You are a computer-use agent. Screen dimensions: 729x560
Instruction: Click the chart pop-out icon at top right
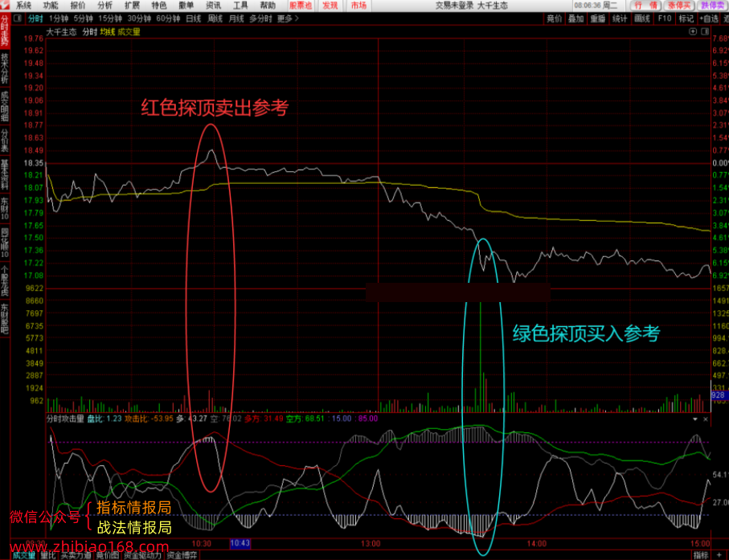[x=693, y=31]
